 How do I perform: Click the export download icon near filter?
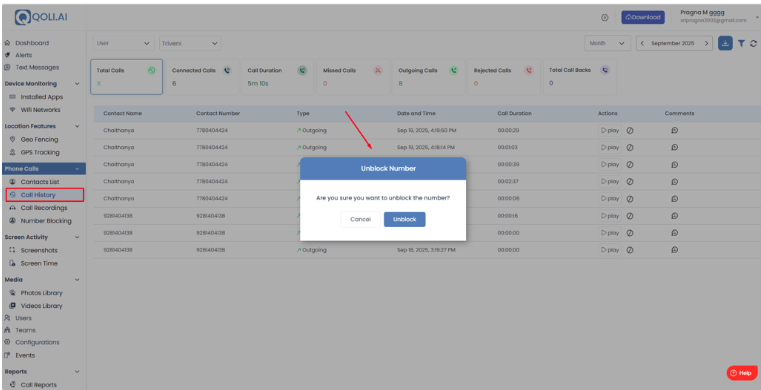[725, 43]
